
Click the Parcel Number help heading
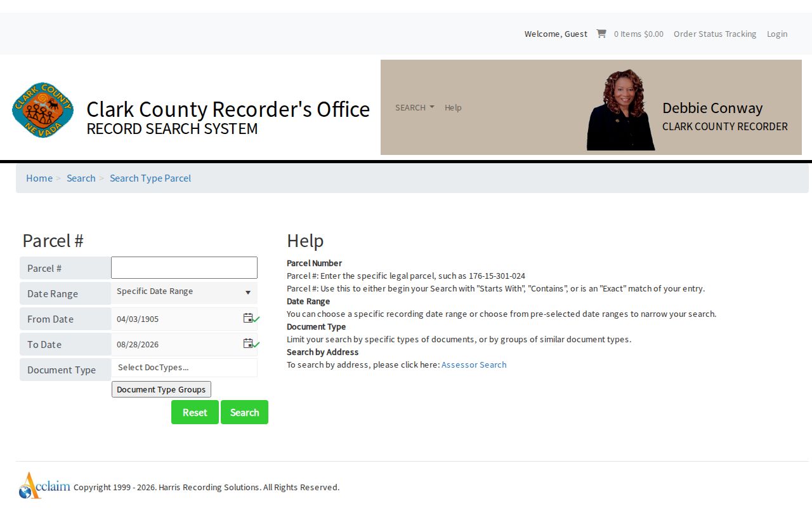(314, 263)
